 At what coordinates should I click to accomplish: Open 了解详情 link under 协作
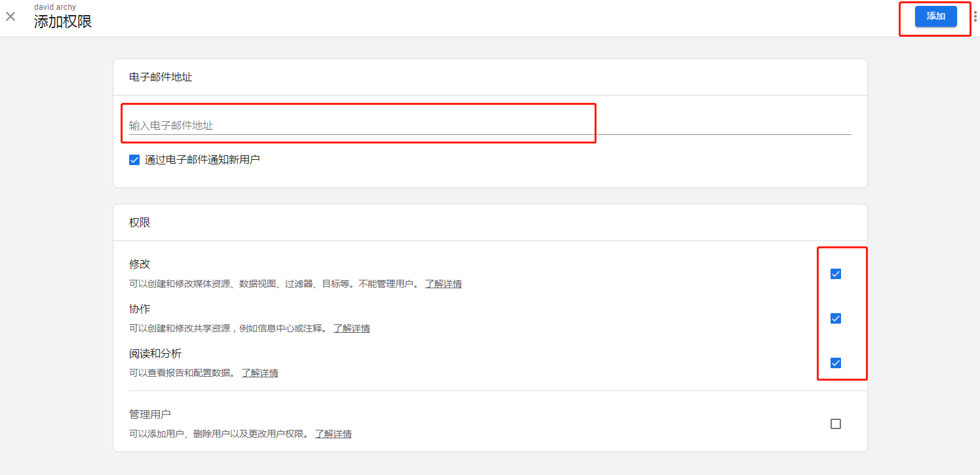351,328
